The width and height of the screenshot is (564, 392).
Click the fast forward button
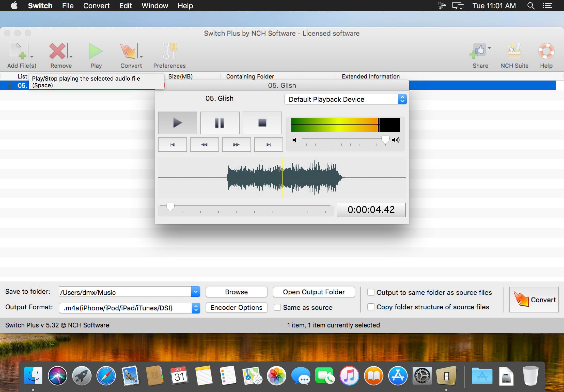click(236, 145)
